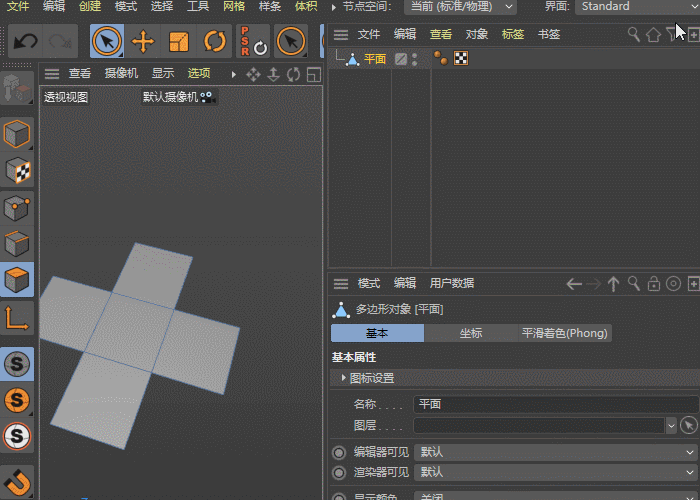Switch to Model mode cube icon
The height and width of the screenshot is (500, 700).
tap(17, 133)
